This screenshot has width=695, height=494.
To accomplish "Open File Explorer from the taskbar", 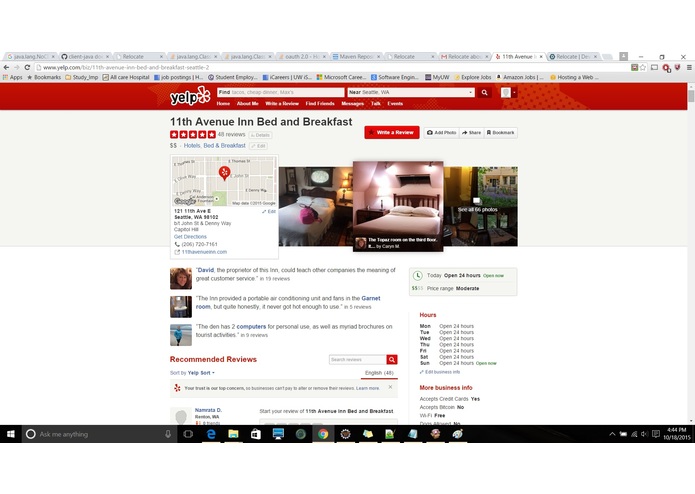I will [x=234, y=434].
